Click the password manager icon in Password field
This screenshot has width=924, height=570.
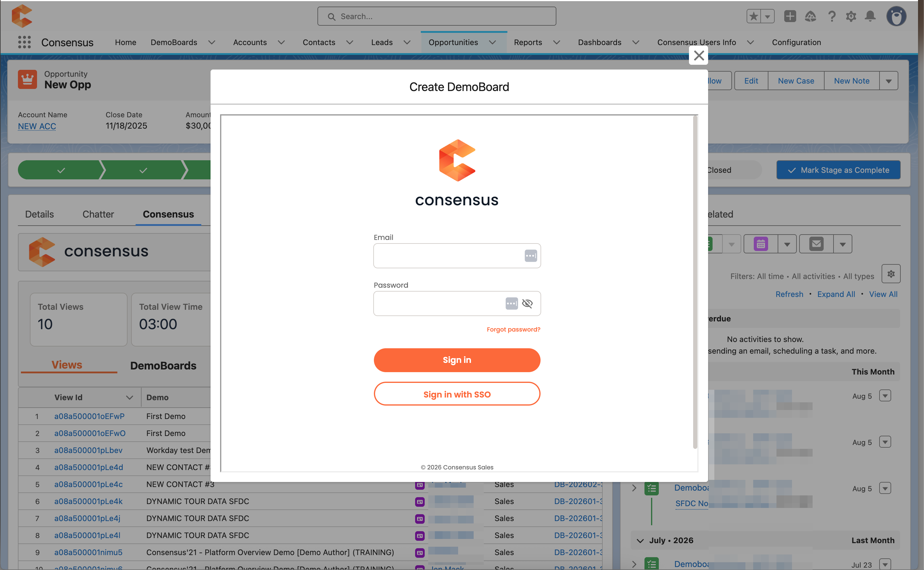click(511, 304)
